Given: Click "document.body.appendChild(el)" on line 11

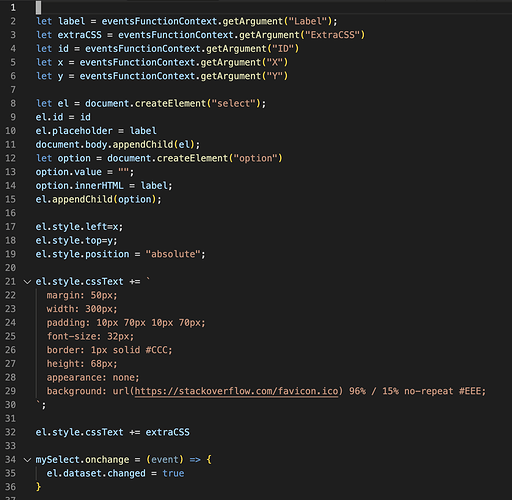Looking at the screenshot, I should point(115,144).
